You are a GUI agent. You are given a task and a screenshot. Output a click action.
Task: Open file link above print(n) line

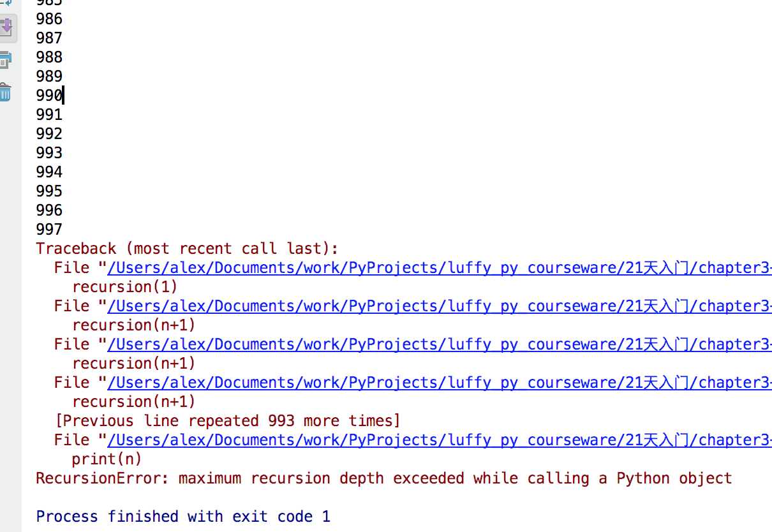pos(439,440)
